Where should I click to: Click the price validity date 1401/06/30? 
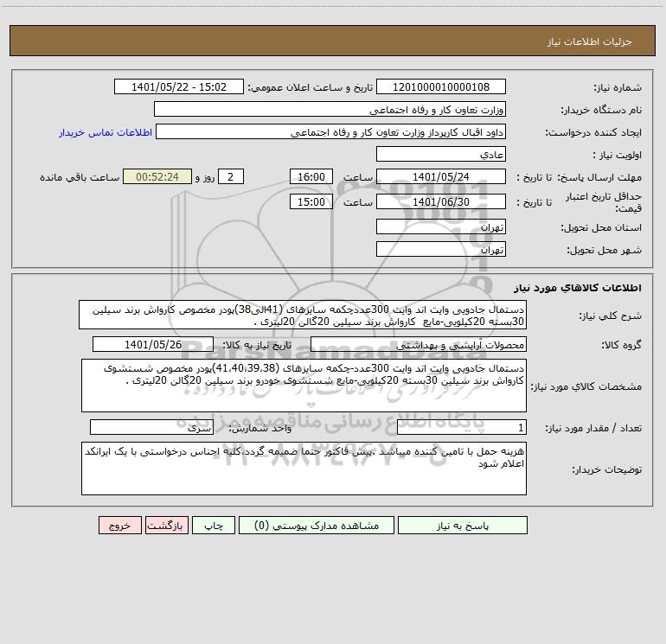click(x=441, y=201)
